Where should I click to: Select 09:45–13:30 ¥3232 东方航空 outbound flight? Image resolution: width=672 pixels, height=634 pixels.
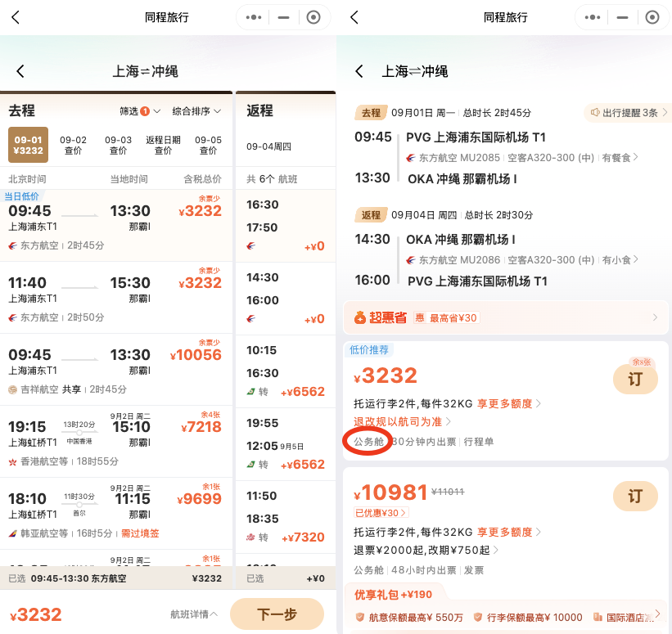(116, 225)
